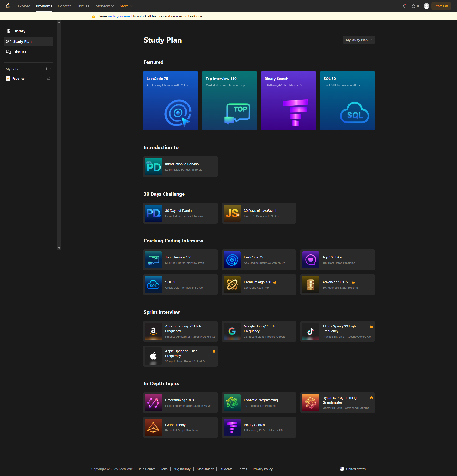Viewport: 457px width, 476px height.
Task: Click the Dynamic Programming Grandmaster orange icon
Action: [x=311, y=403]
